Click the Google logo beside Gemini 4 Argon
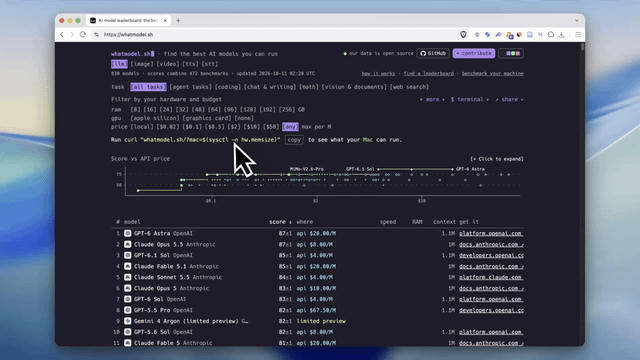The height and width of the screenshot is (360, 640). 127,321
